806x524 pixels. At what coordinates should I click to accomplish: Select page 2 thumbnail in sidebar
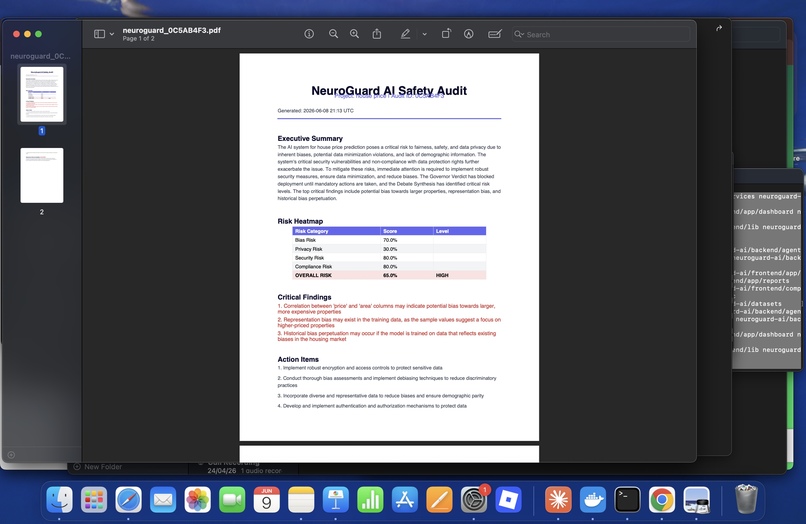pos(42,175)
